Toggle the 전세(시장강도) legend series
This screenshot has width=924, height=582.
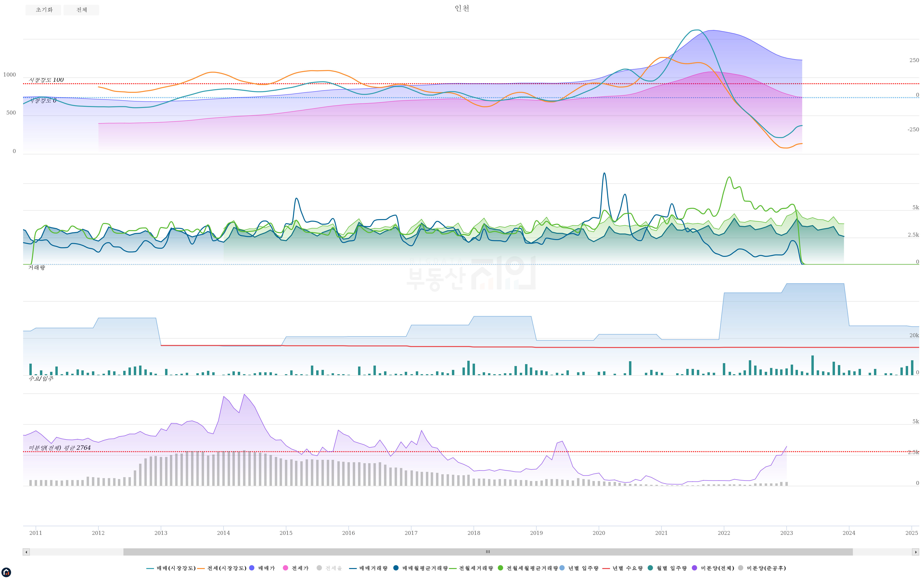point(226,568)
